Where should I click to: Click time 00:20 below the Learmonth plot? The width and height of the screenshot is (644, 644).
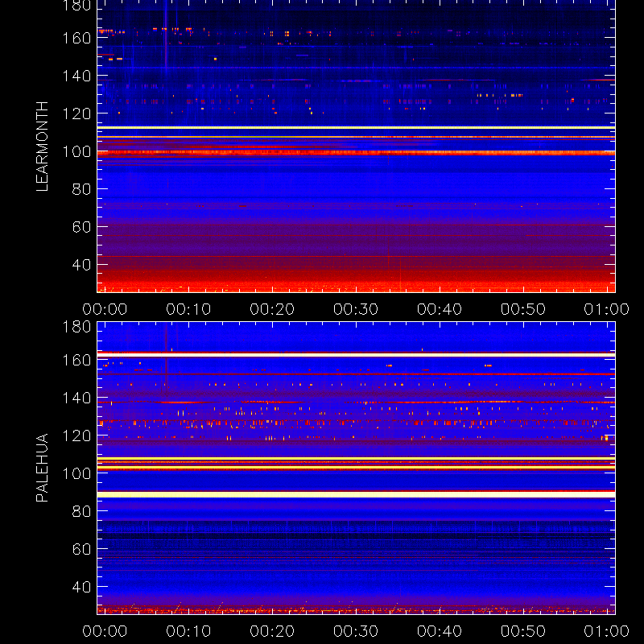click(272, 309)
